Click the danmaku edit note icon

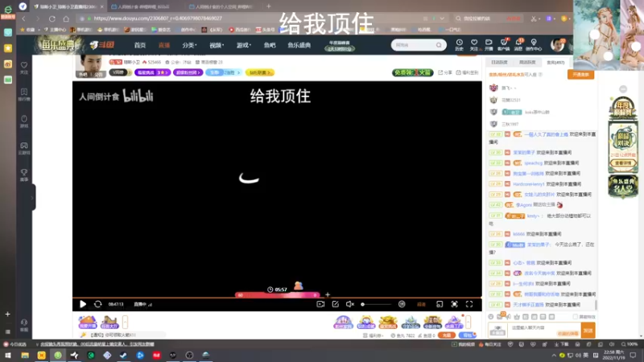pyautogui.click(x=335, y=304)
